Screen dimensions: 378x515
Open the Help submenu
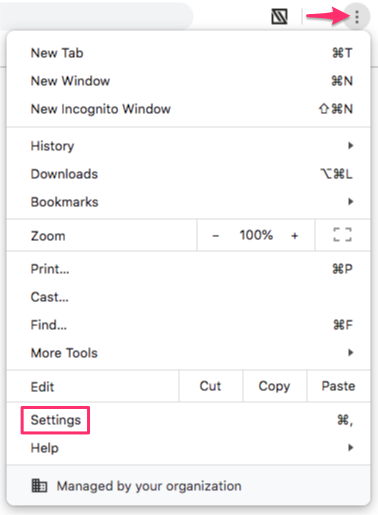188,448
